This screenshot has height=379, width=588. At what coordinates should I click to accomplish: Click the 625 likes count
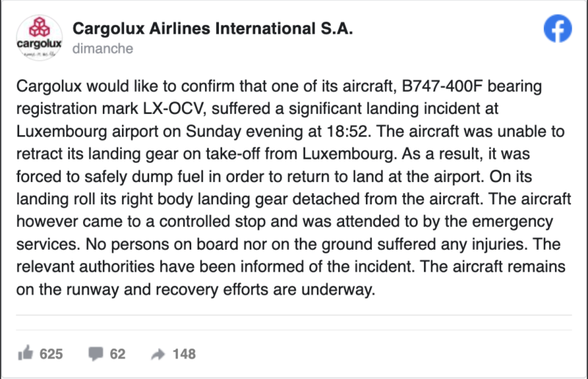(51, 354)
